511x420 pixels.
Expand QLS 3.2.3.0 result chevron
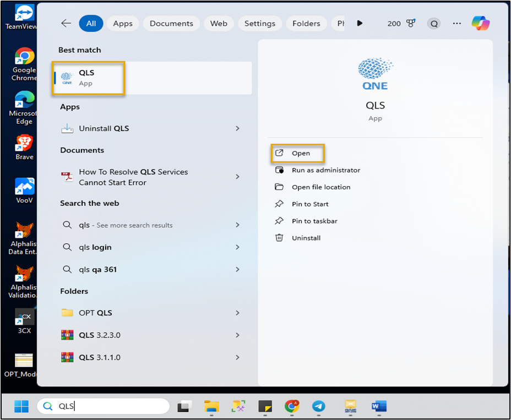237,335
